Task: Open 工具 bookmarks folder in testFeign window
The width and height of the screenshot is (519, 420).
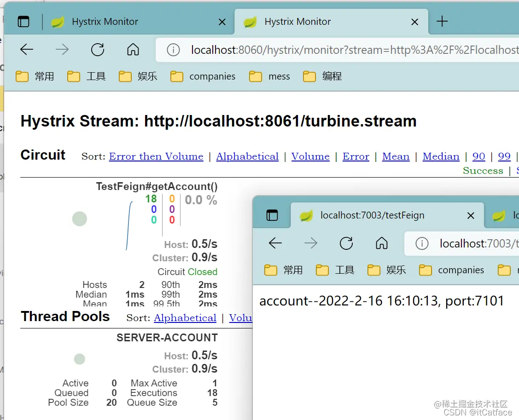Action: coord(335,270)
